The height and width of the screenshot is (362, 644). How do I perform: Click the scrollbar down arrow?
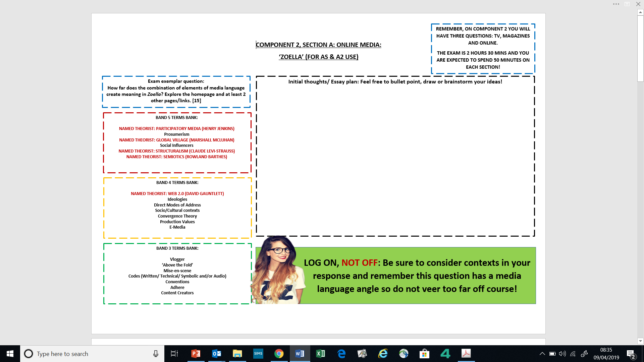pos(641,341)
